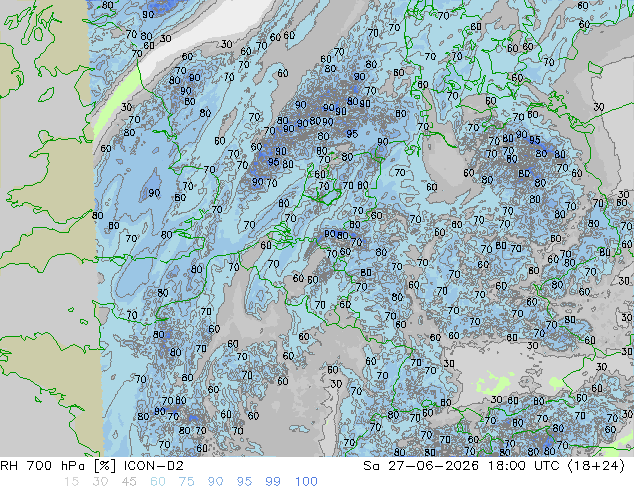Select legend value 30 in color scale
The image size is (634, 490).
(x=100, y=482)
